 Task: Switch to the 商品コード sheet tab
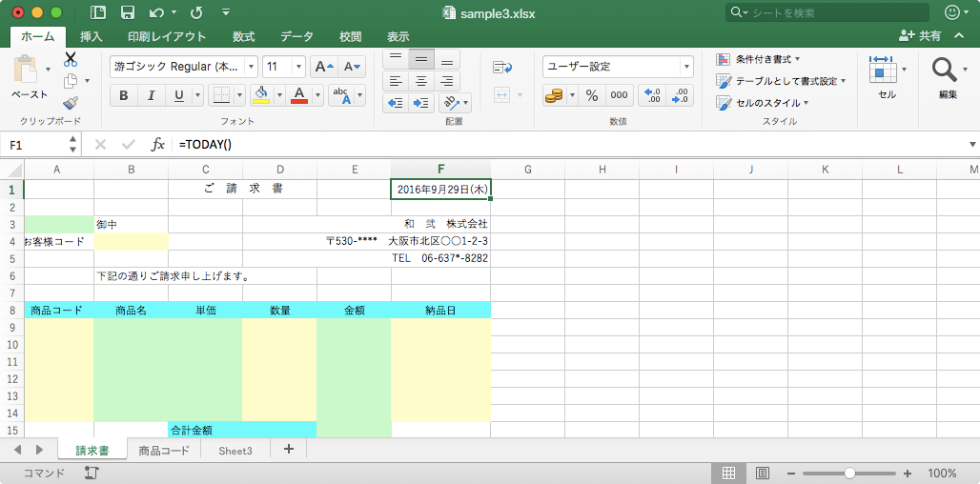[164, 451]
